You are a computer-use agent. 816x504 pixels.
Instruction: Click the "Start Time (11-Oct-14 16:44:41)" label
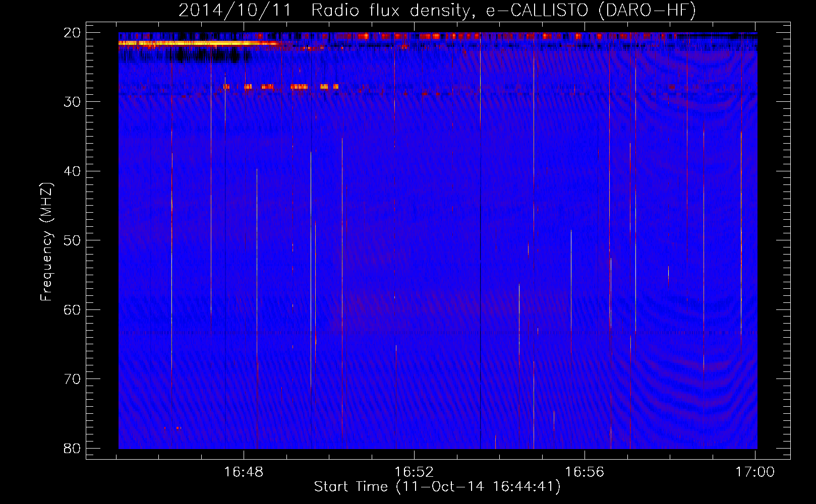point(437,487)
